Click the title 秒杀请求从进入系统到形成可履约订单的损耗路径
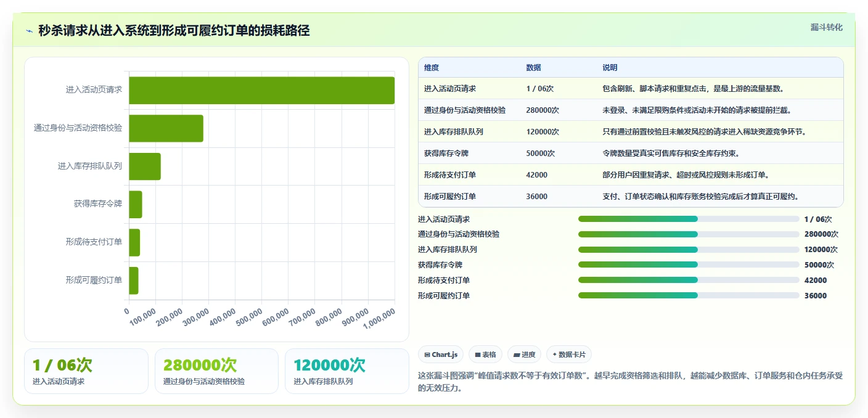Viewport: 868px width, 418px height. [174, 30]
